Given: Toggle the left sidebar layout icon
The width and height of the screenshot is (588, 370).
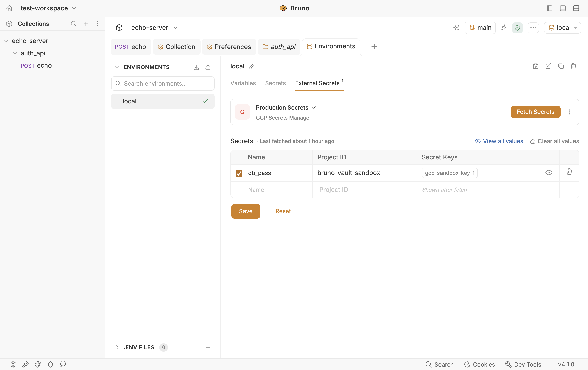Looking at the screenshot, I should [x=549, y=8].
